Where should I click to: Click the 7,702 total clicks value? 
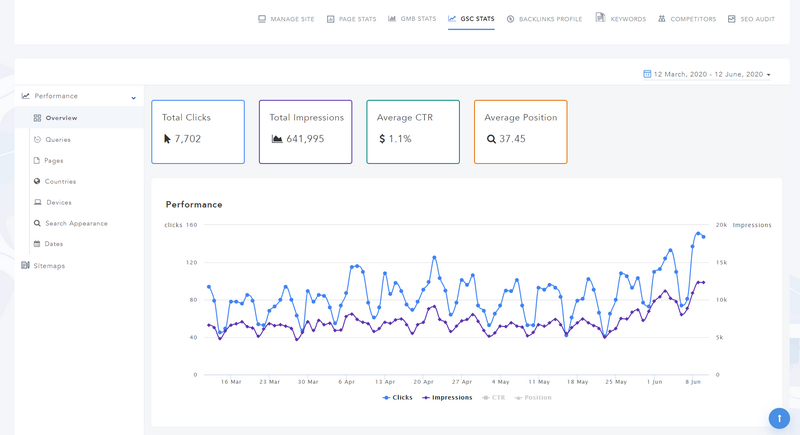[188, 139]
